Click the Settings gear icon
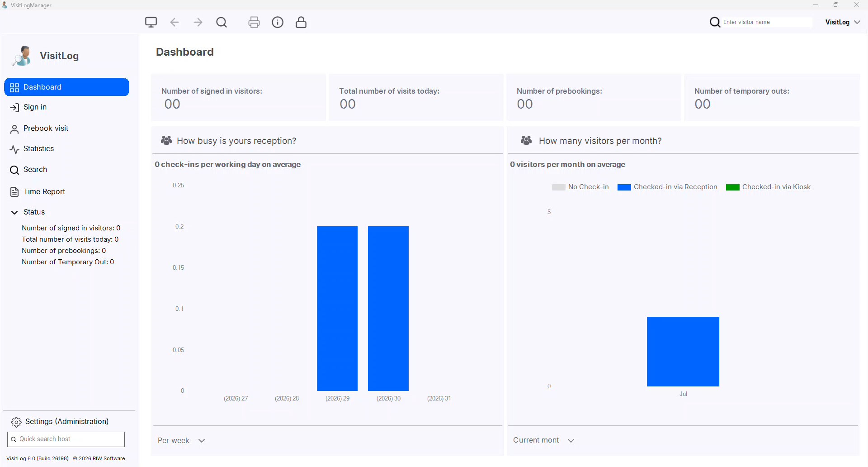This screenshot has height=467, width=868. coord(16,422)
